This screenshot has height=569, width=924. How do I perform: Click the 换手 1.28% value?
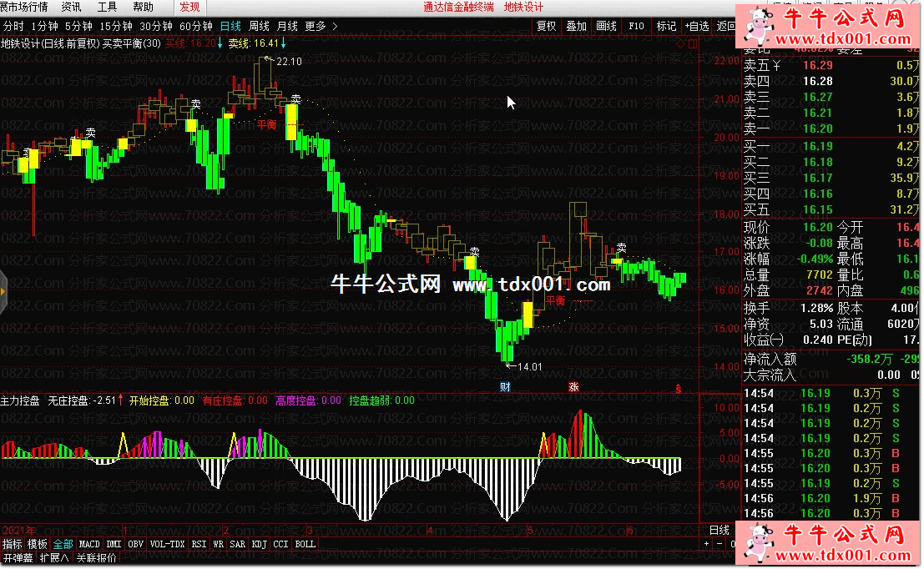pyautogui.click(x=816, y=308)
